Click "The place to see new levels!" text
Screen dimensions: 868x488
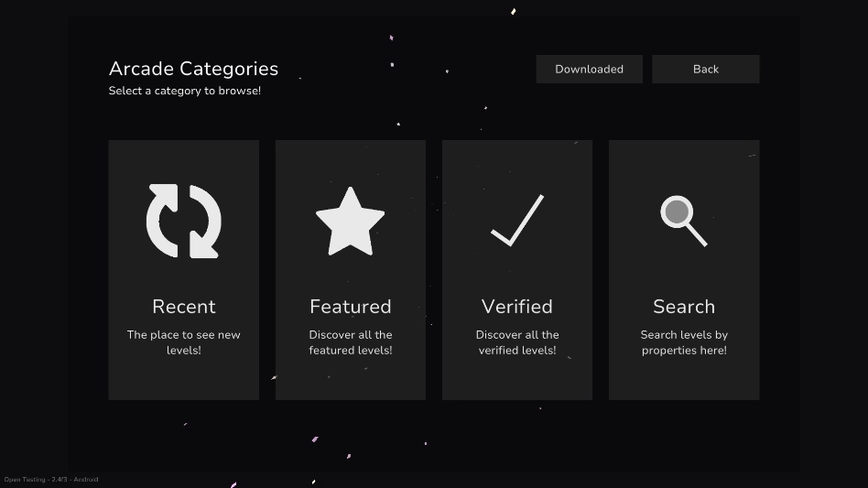point(183,342)
